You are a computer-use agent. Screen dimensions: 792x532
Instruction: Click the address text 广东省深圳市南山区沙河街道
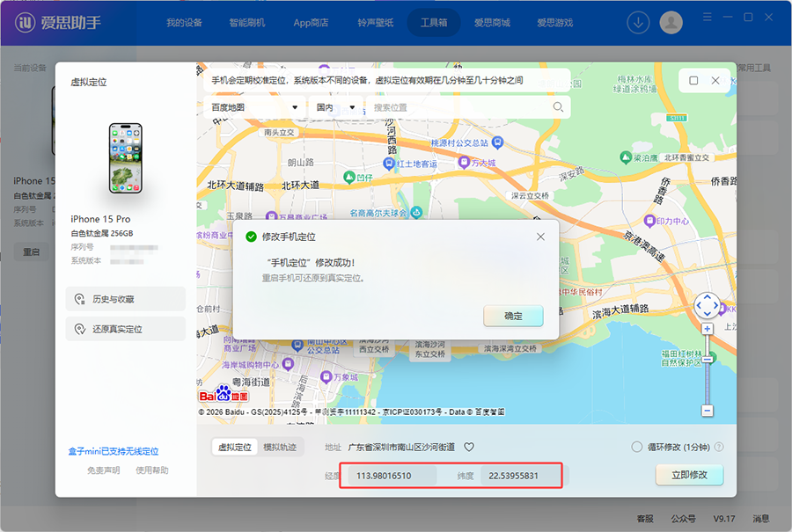401,447
